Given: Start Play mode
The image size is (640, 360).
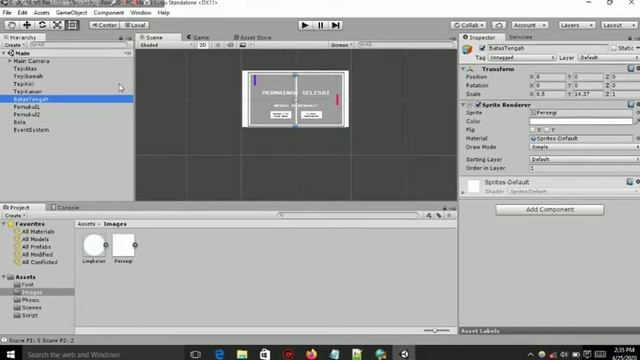Looking at the screenshot, I should 304,25.
